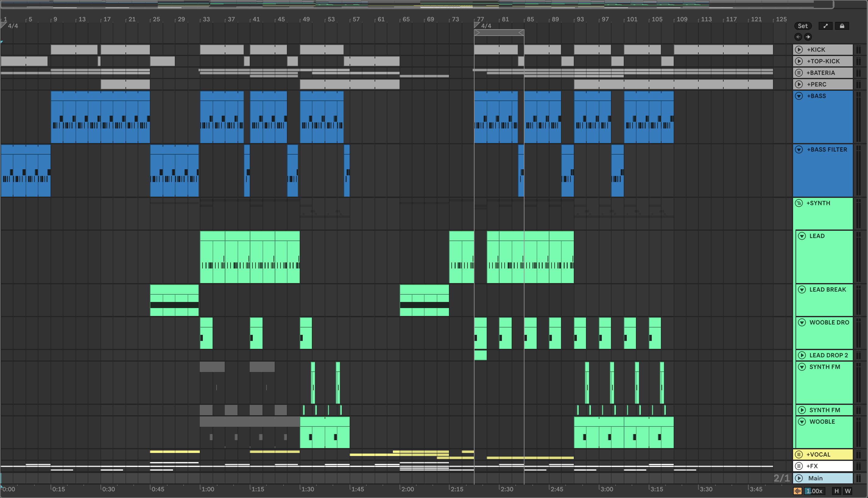Click the Set locator button

coord(802,26)
